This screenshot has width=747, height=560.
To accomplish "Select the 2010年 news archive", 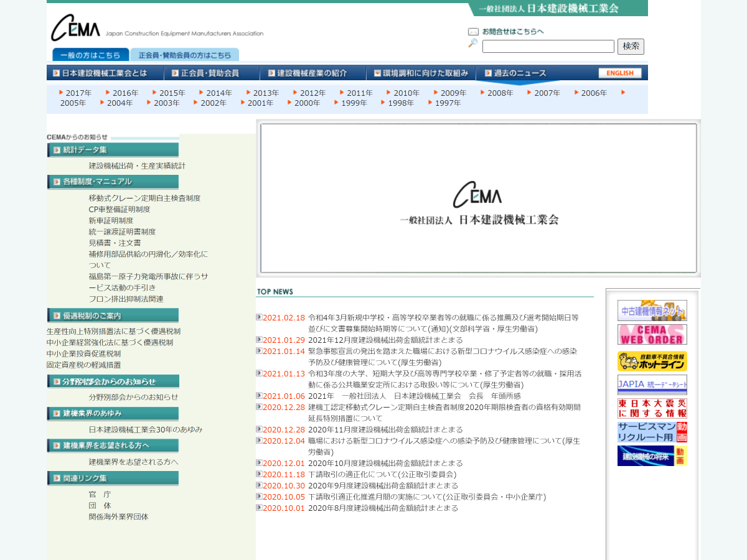I will 406,93.
